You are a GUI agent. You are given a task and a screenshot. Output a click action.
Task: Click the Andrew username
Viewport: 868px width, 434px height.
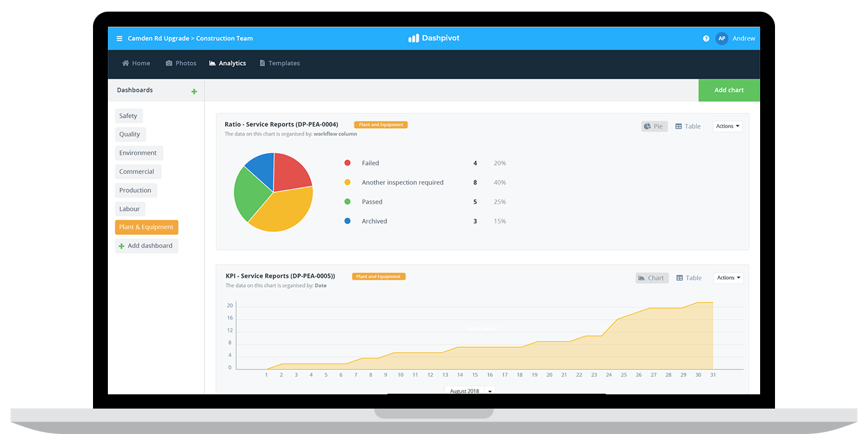[x=744, y=38]
